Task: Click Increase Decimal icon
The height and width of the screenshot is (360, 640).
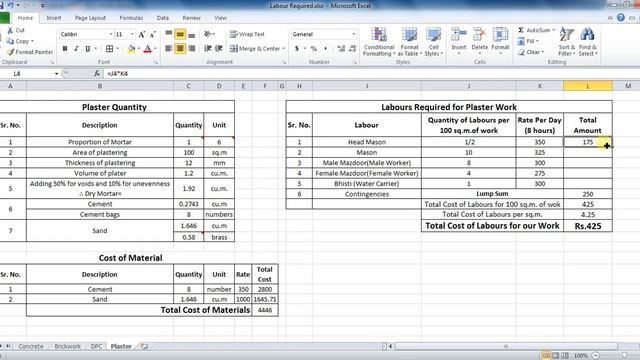Action: (341, 49)
